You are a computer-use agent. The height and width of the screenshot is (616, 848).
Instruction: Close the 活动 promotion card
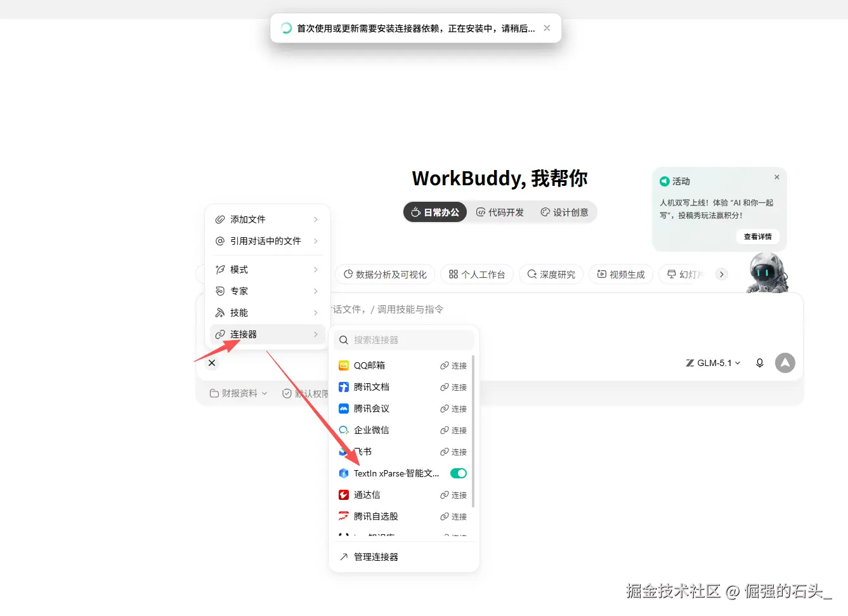click(x=777, y=177)
